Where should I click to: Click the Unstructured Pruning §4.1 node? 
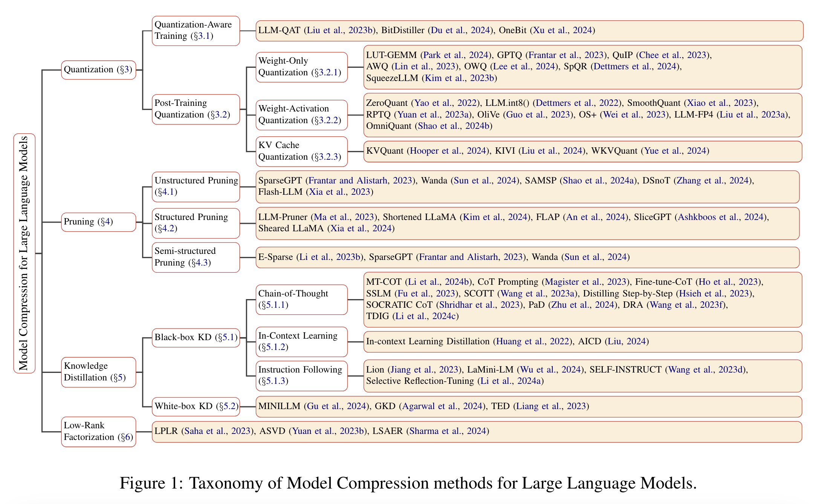click(x=196, y=186)
